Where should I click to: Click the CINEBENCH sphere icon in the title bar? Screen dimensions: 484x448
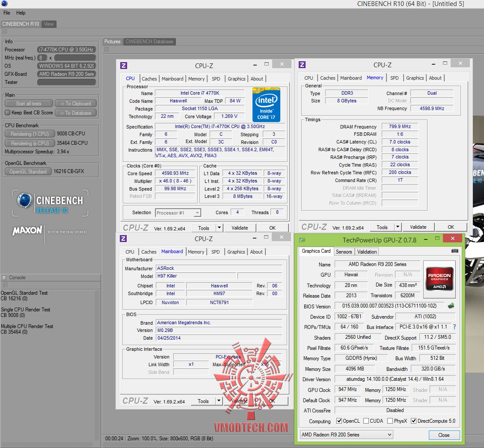tap(4, 4)
